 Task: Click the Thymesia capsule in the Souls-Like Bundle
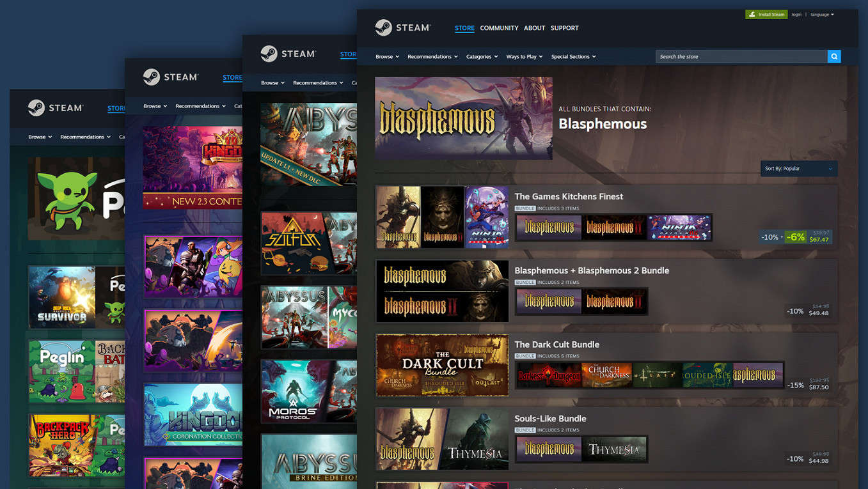[x=615, y=449]
